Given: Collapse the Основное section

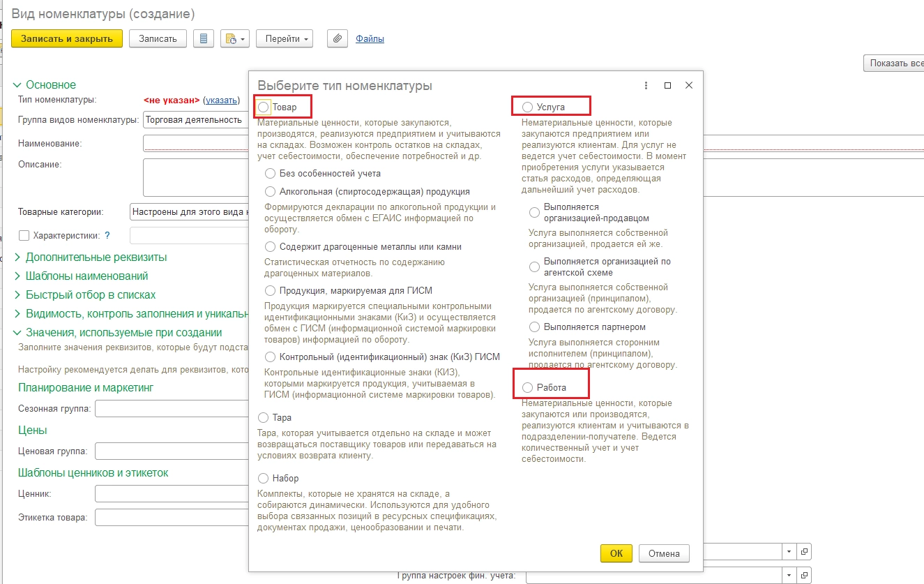Looking at the screenshot, I should (18, 84).
